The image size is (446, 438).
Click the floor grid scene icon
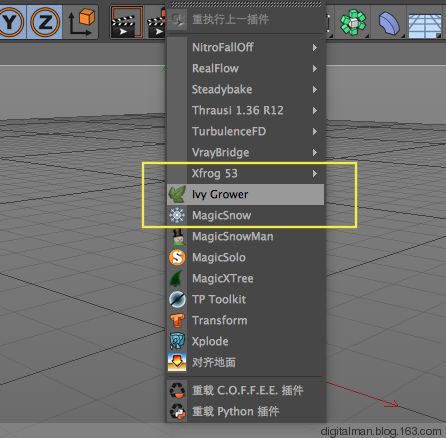point(425,25)
